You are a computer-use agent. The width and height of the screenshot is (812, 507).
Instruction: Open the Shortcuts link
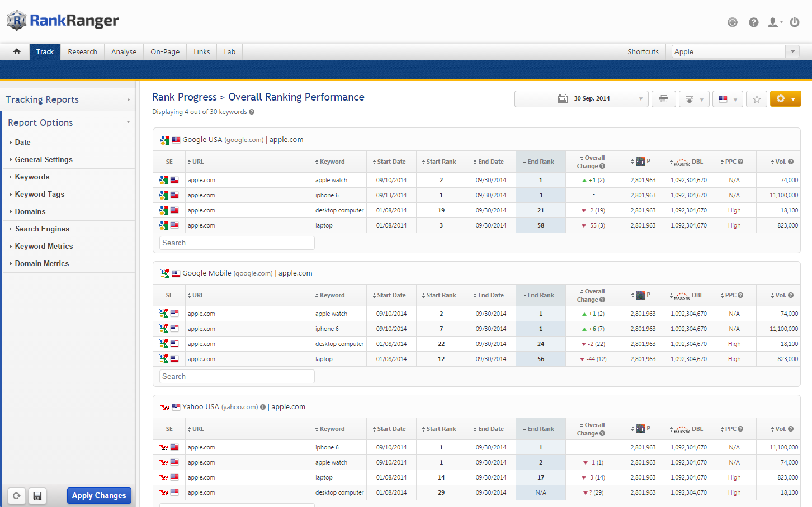click(643, 51)
